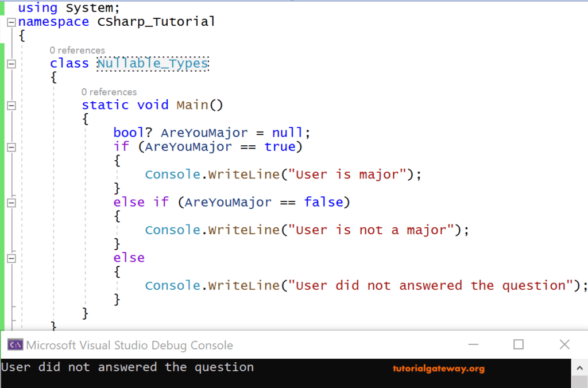Collapse the if (AreYouMajor == true) block
The image size is (588, 388).
[x=10, y=148]
